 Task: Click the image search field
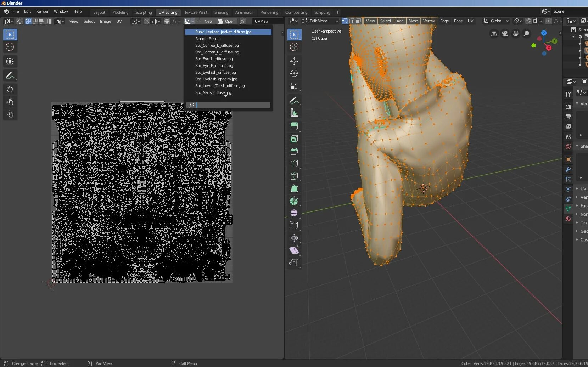(228, 105)
